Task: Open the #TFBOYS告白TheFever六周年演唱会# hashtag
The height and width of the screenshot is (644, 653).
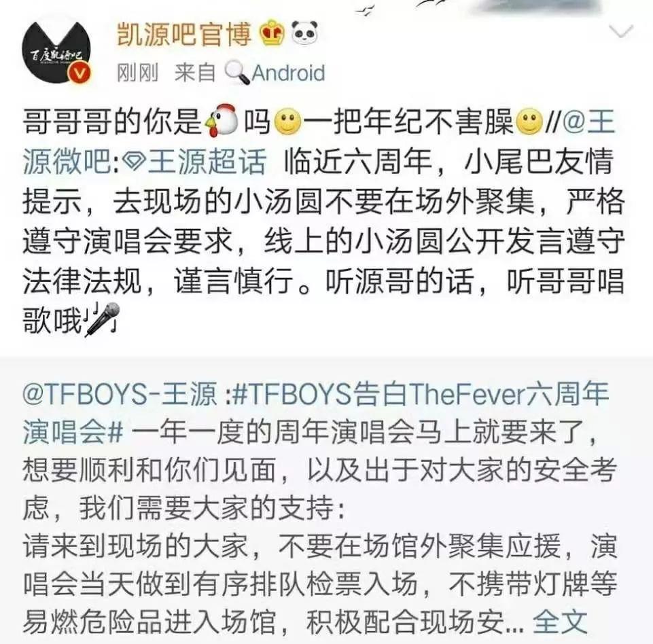Action: tap(316, 412)
